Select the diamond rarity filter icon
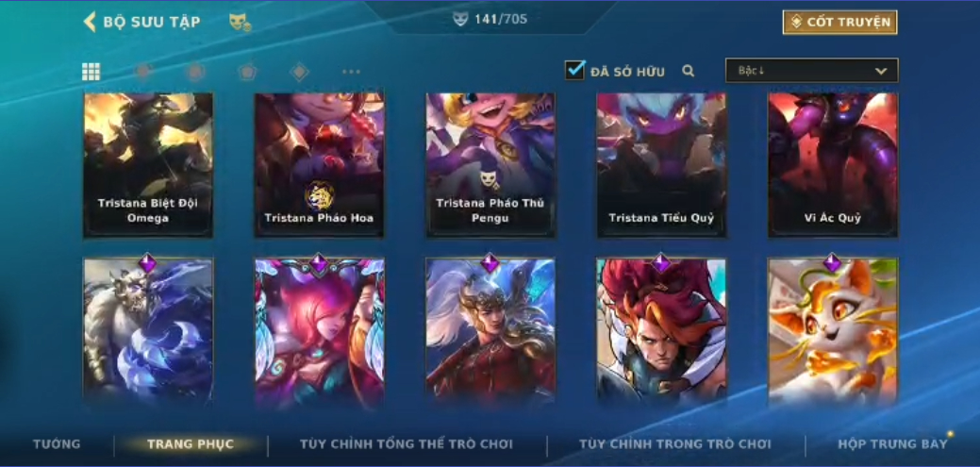 [299, 72]
